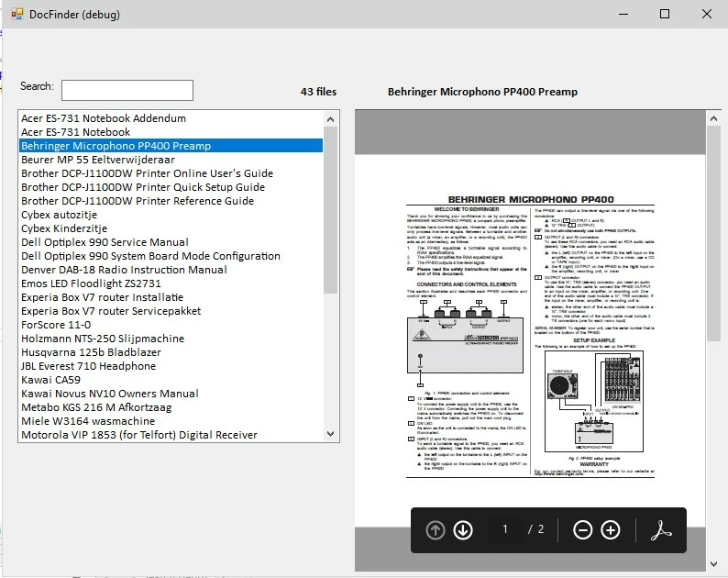Select Dell Optiplex 990 Service Manual
The image size is (728, 578).
pyautogui.click(x=171, y=242)
